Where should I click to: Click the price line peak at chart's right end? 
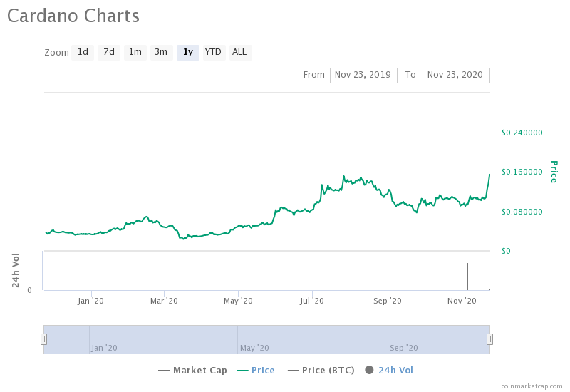[489, 175]
